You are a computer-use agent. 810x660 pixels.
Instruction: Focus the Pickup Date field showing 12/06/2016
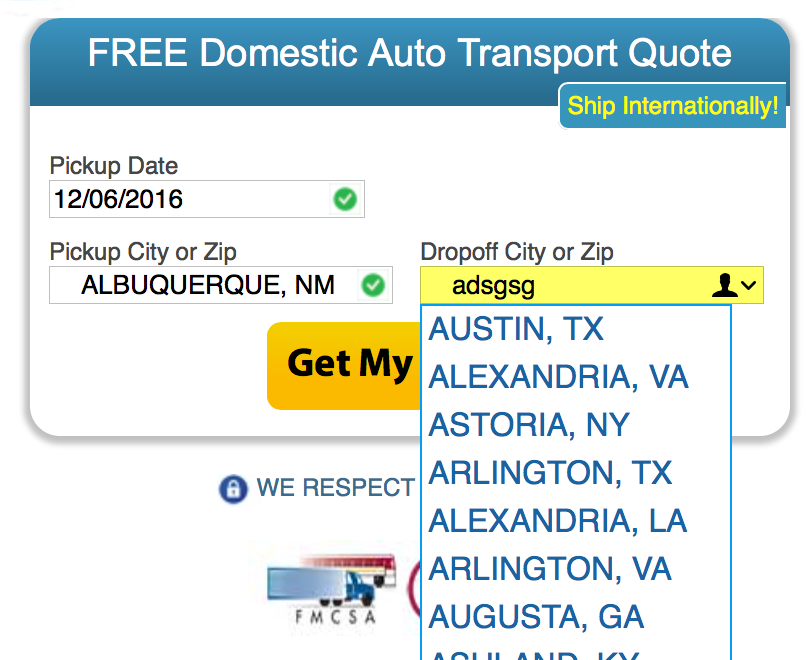click(x=190, y=199)
